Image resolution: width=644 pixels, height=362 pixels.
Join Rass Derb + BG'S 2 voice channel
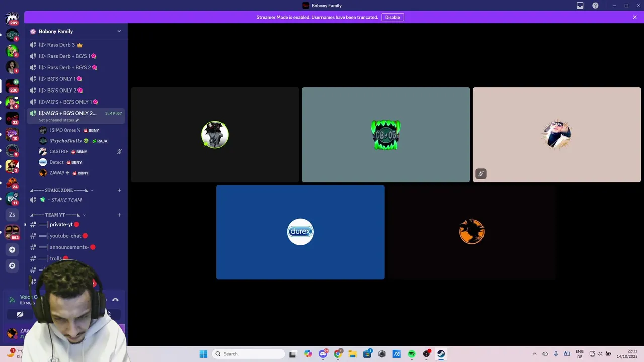click(x=75, y=67)
